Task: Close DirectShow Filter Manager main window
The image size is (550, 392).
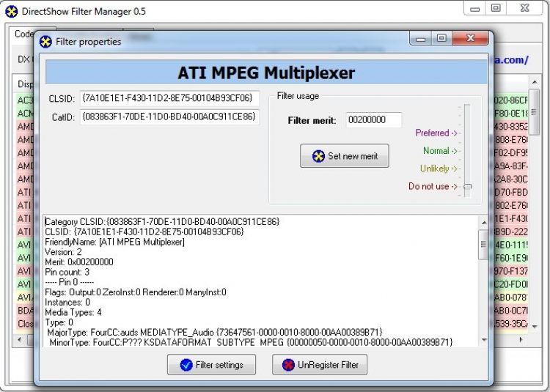Action: [x=525, y=8]
